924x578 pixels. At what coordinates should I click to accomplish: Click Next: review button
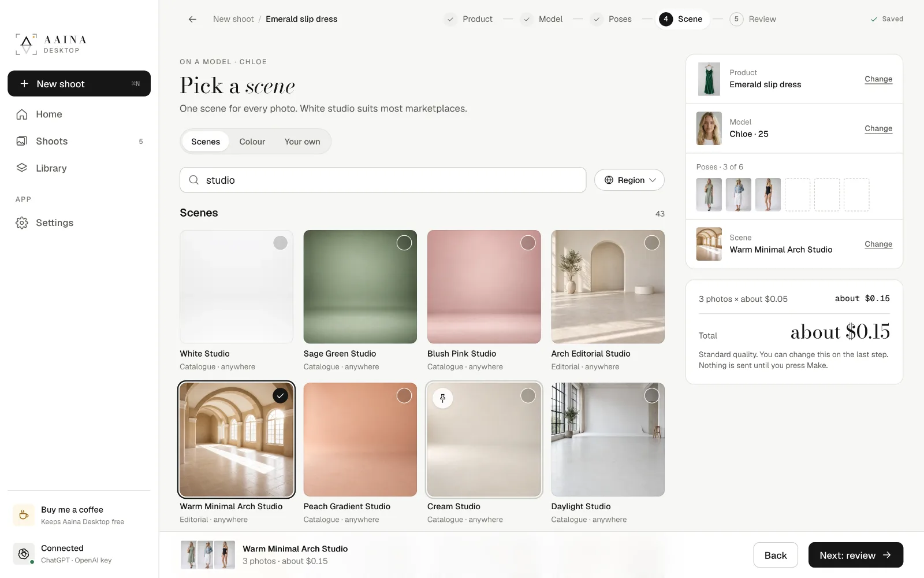[x=856, y=555]
